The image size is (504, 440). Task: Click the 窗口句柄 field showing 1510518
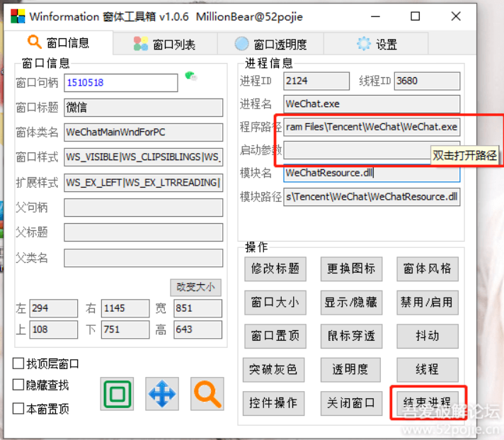121,83
